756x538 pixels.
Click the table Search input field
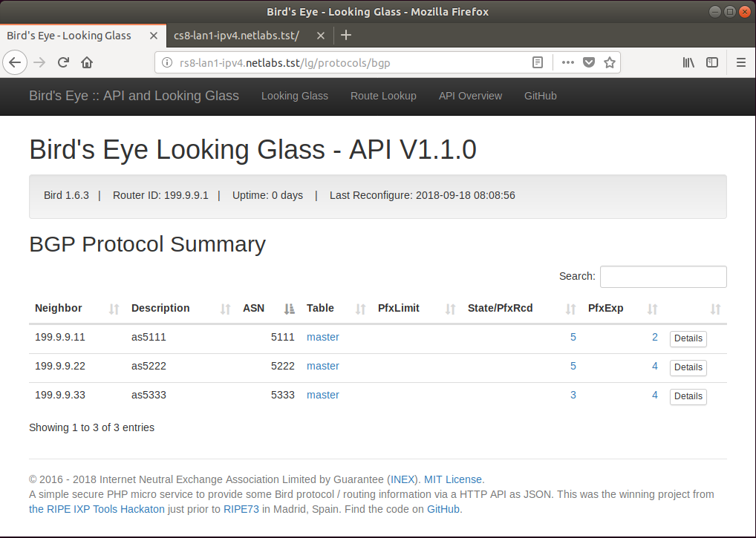[662, 277]
